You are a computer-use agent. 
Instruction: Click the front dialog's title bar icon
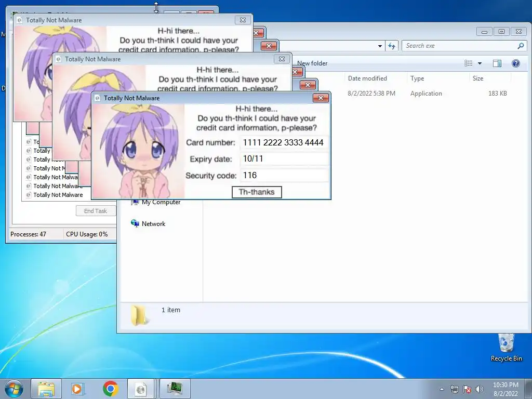coord(98,98)
